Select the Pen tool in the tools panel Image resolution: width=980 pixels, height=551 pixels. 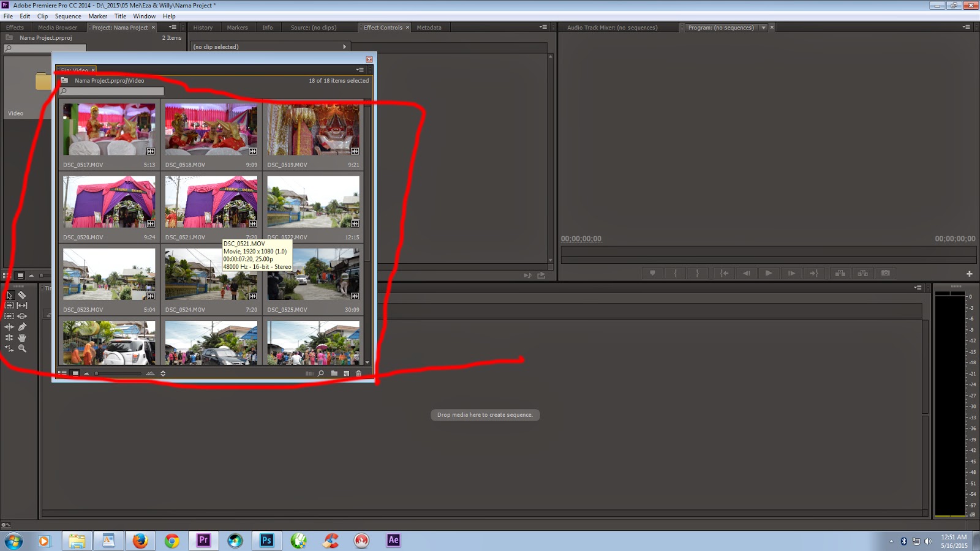(x=22, y=326)
